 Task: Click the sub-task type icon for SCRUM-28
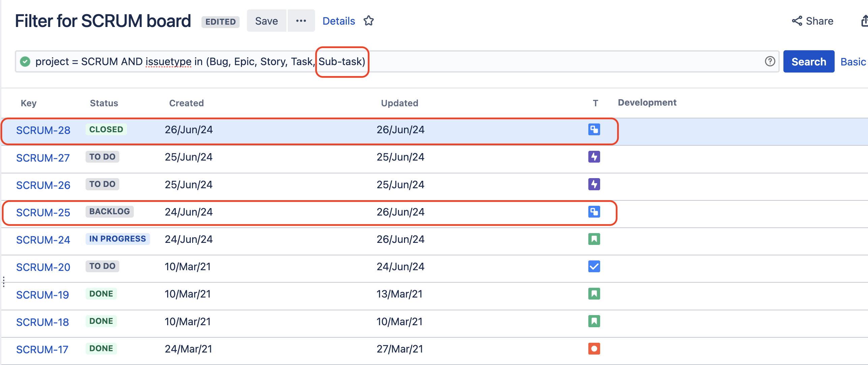tap(594, 130)
